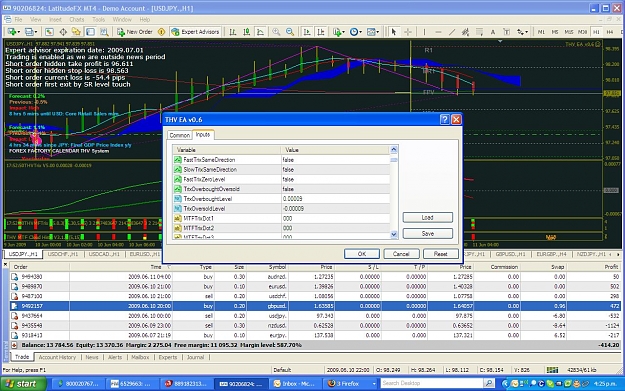Viewport: 625px width, 391px height.
Task: Click the zoom out magnifier icon
Action: coord(290,32)
